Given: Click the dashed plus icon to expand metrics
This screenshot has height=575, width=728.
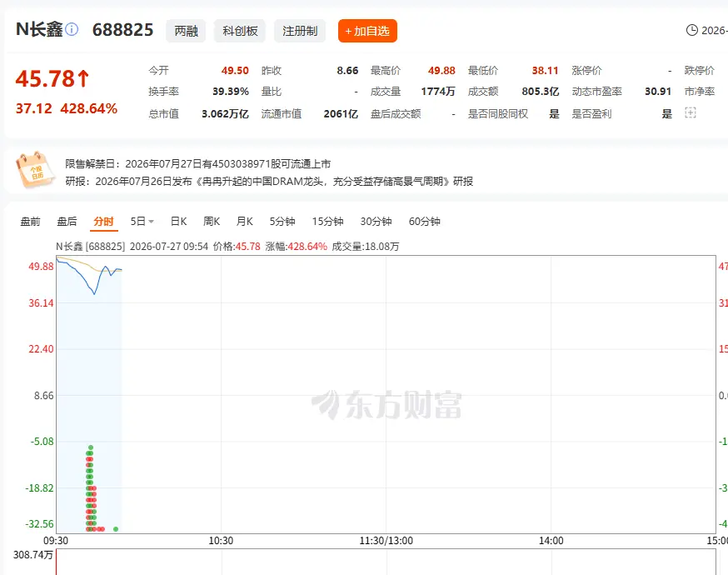Looking at the screenshot, I should point(691,112).
